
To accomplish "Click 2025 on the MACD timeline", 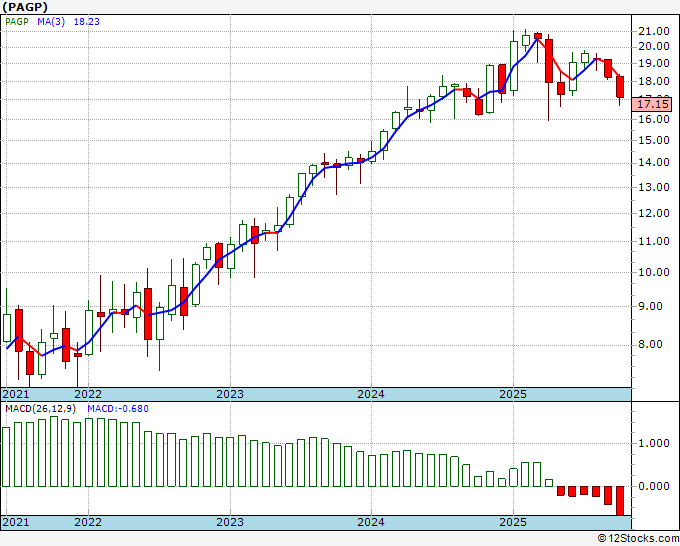I will [x=513, y=522].
